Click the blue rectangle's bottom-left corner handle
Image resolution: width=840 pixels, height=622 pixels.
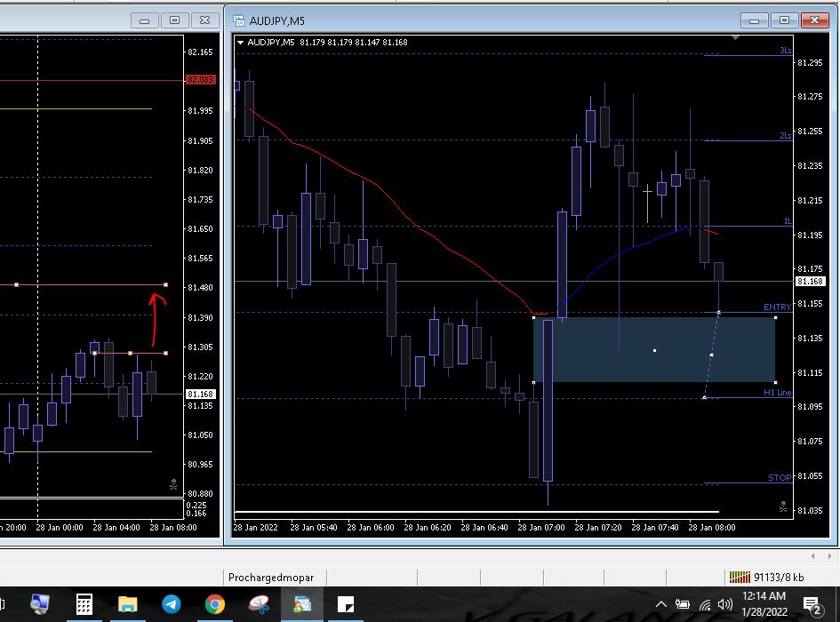[x=533, y=382]
